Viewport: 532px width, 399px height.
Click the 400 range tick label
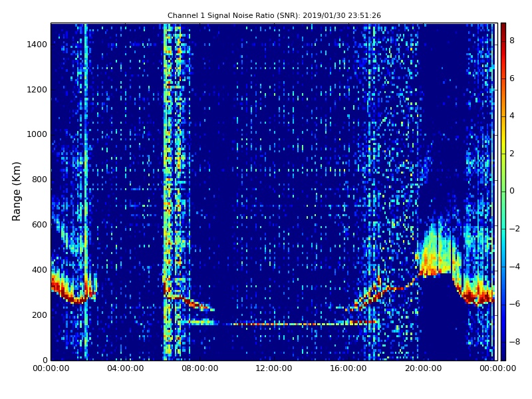(40, 270)
